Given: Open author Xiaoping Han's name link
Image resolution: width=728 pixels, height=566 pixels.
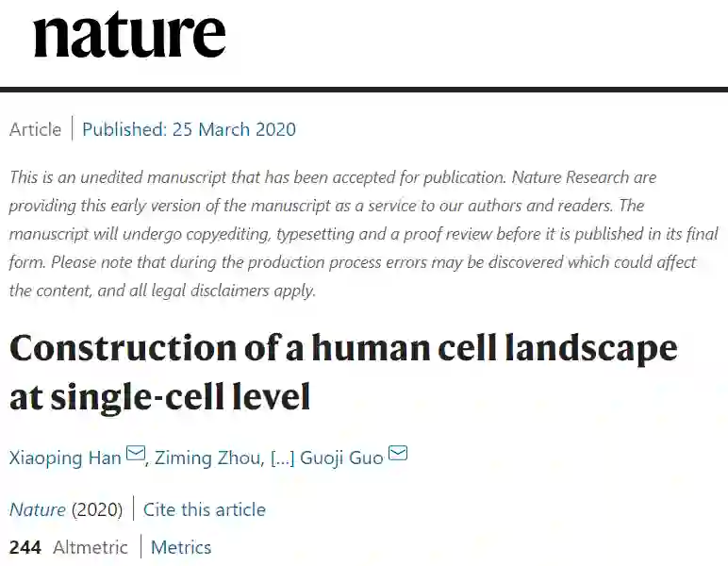Looking at the screenshot, I should point(65,458).
